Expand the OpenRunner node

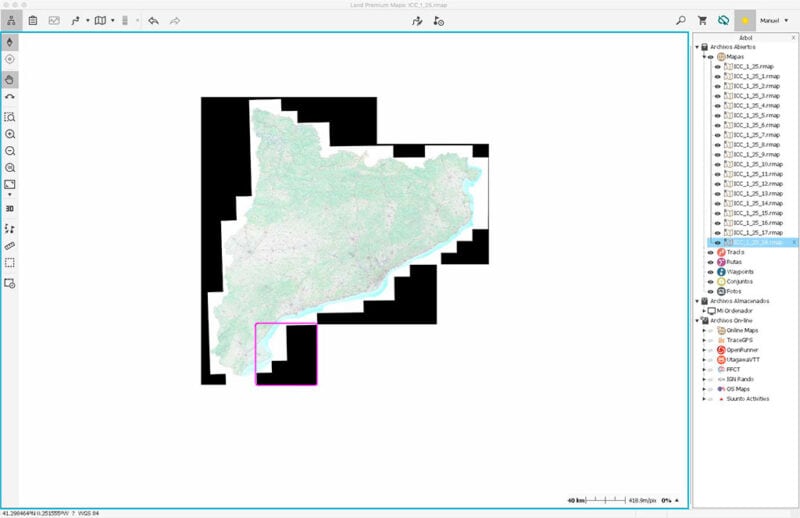[704, 350]
